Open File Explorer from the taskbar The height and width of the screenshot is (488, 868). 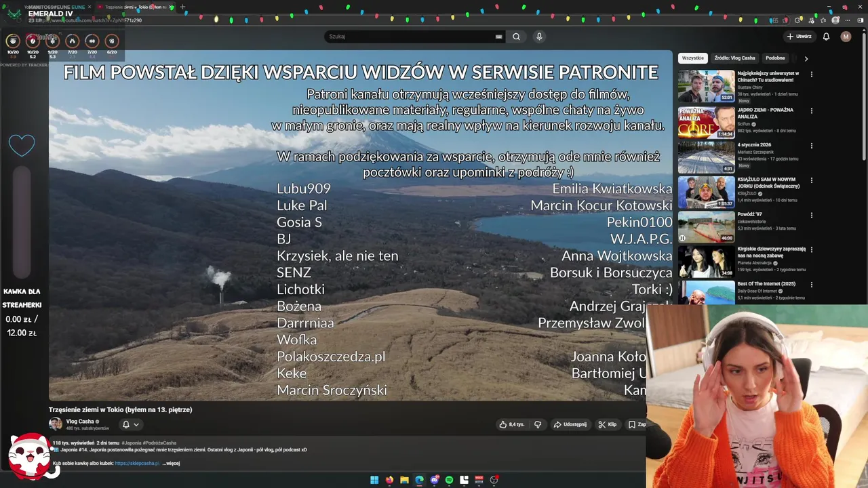pyautogui.click(x=404, y=480)
